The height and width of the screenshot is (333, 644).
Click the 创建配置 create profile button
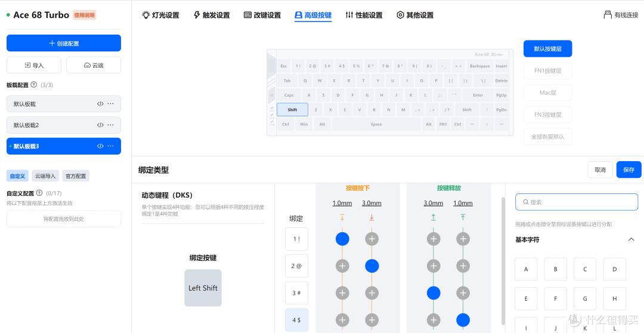pyautogui.click(x=64, y=43)
